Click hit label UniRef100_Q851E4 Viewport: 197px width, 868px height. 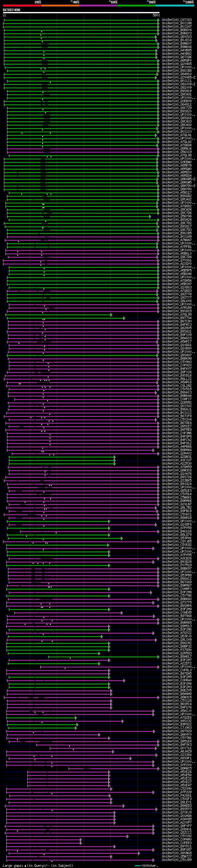click(177, 741)
